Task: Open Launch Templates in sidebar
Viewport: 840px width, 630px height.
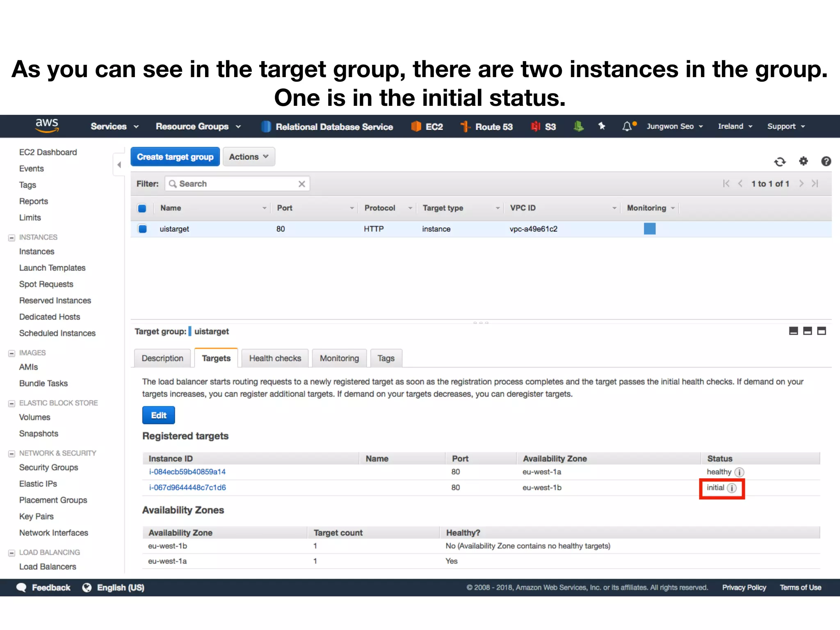Action: (52, 268)
